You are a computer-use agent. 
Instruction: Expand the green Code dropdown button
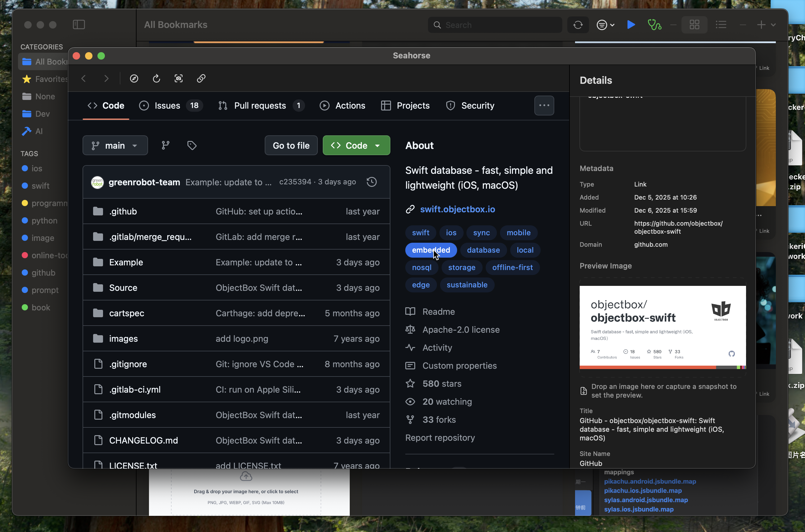[x=356, y=146]
